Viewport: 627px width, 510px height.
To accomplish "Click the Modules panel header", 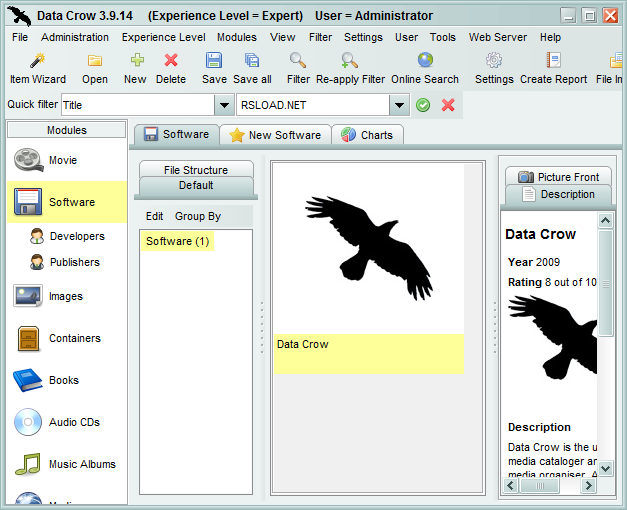I will click(66, 130).
